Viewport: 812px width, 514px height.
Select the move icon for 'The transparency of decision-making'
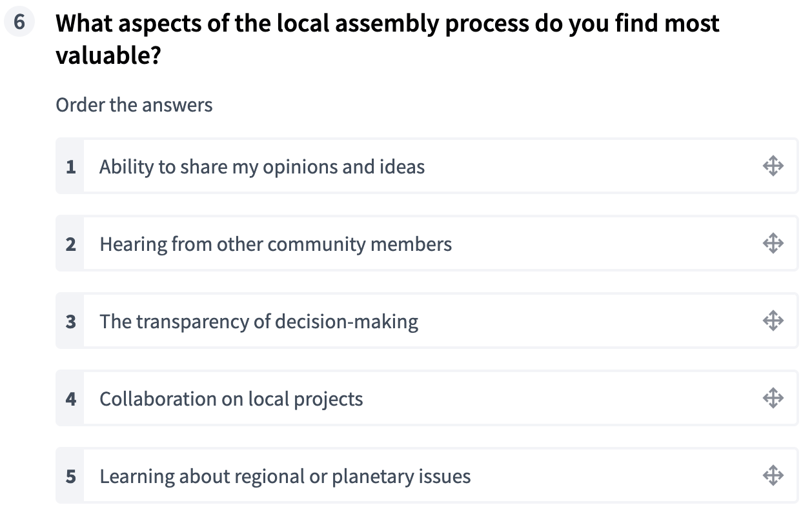(x=773, y=321)
